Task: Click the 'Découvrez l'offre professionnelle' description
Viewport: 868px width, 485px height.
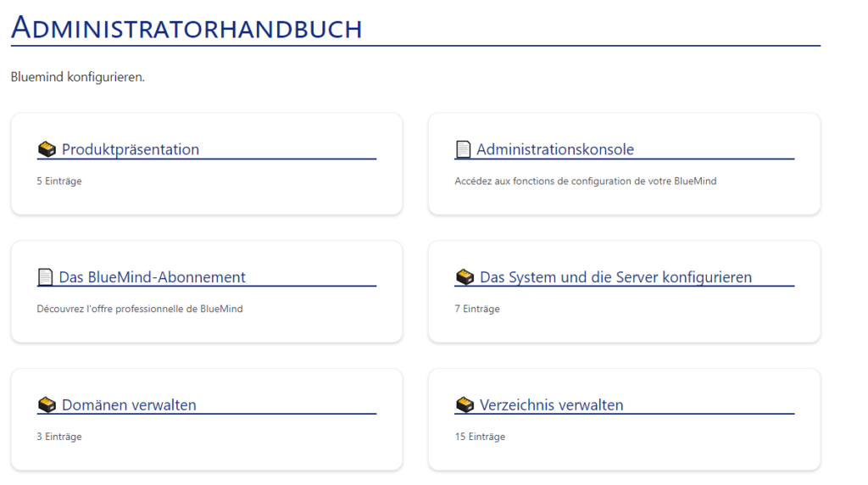Action: pos(140,309)
